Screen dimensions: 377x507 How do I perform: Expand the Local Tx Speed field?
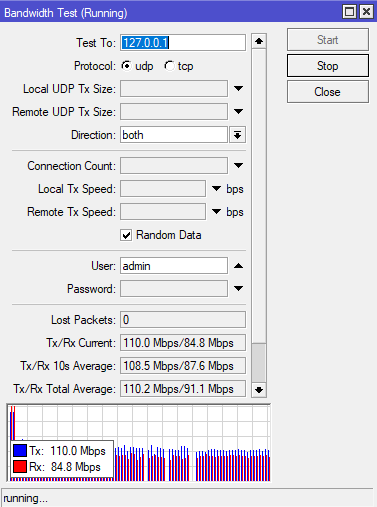coord(216,189)
